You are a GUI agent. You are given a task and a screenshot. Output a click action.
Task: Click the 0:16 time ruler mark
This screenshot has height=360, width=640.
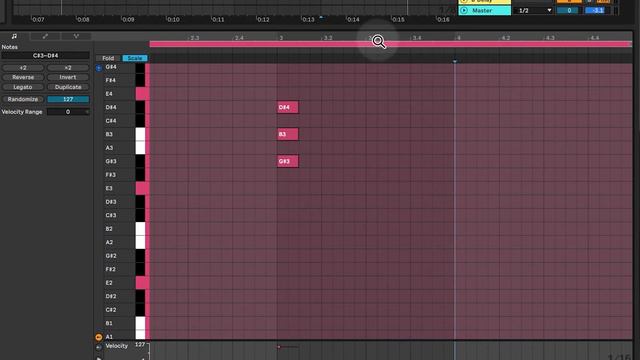[443, 19]
